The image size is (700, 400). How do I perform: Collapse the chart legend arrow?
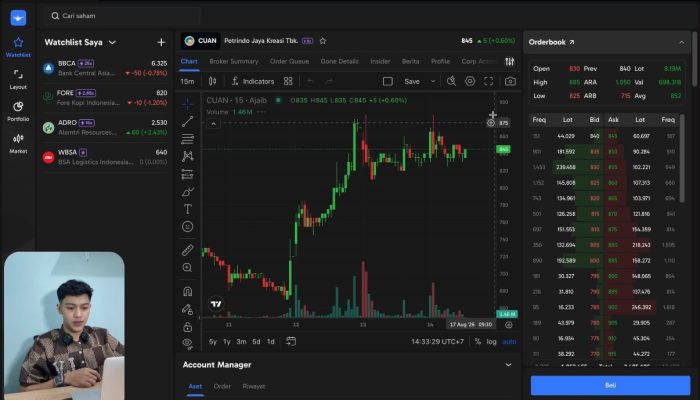[213, 124]
